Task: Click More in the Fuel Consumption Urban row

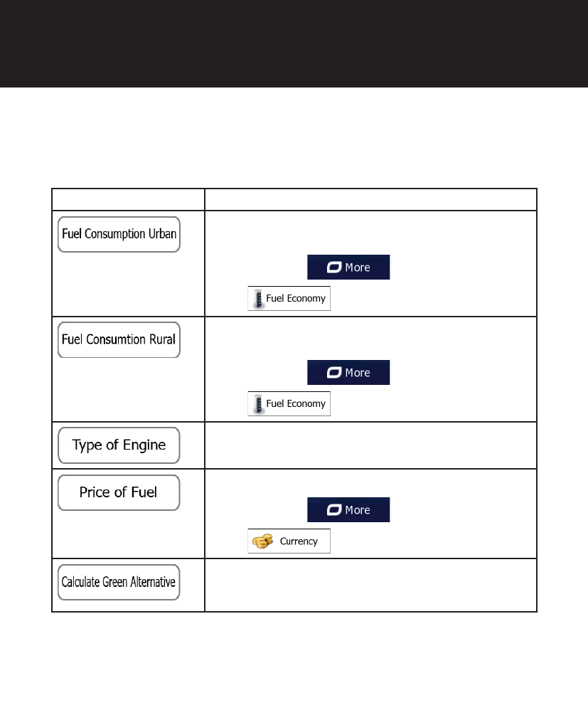Action: pyautogui.click(x=348, y=268)
